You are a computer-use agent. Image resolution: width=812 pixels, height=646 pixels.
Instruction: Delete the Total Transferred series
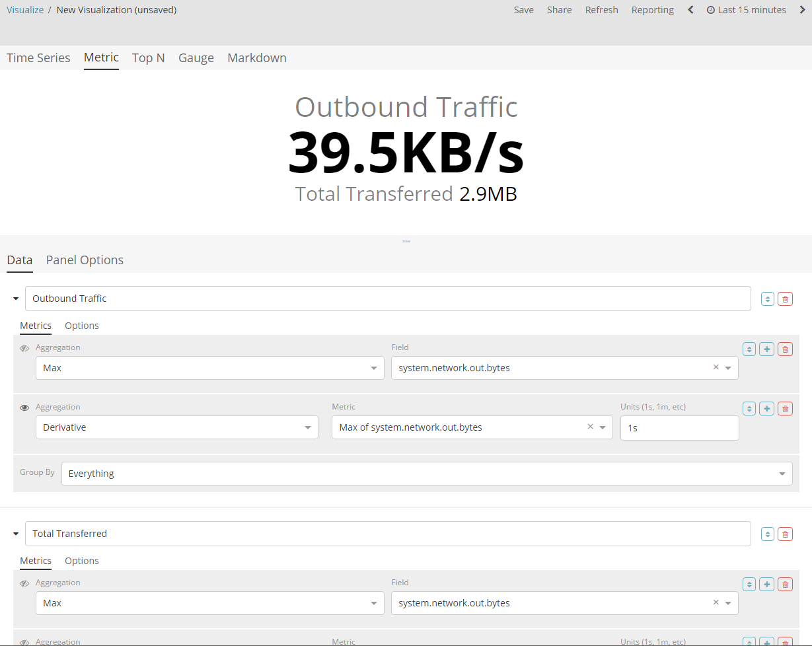pos(785,534)
